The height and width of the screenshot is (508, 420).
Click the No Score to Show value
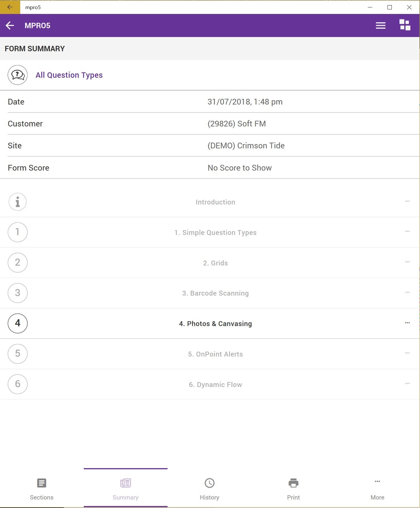(x=240, y=168)
